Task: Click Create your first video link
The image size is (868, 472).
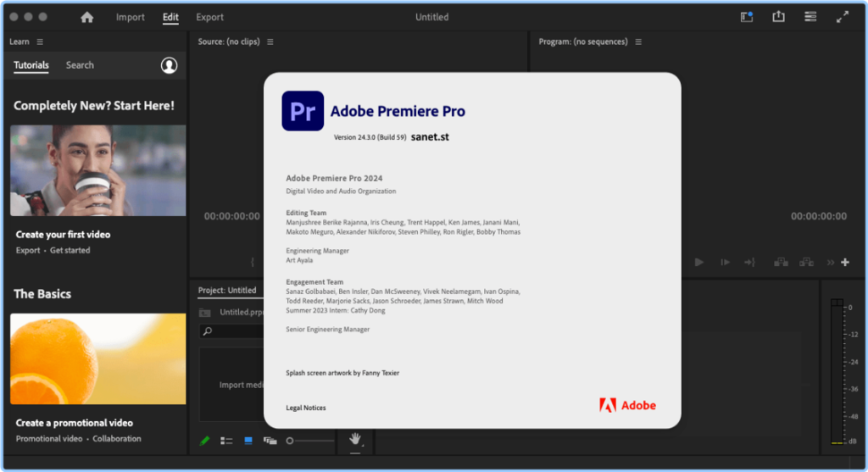Action: [63, 235]
